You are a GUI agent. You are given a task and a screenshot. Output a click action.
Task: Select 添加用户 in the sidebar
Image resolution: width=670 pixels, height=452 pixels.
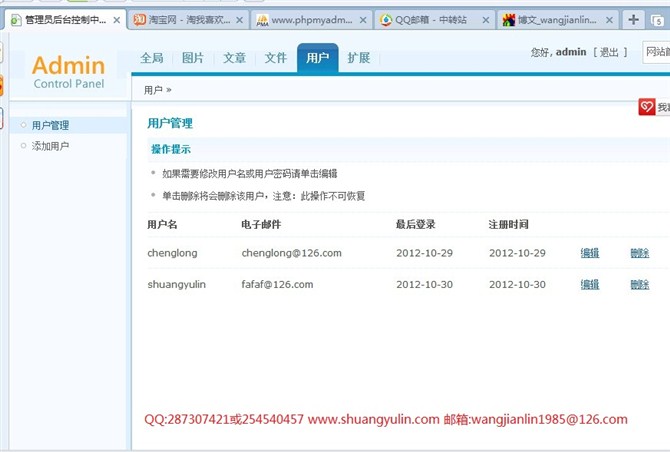50,146
